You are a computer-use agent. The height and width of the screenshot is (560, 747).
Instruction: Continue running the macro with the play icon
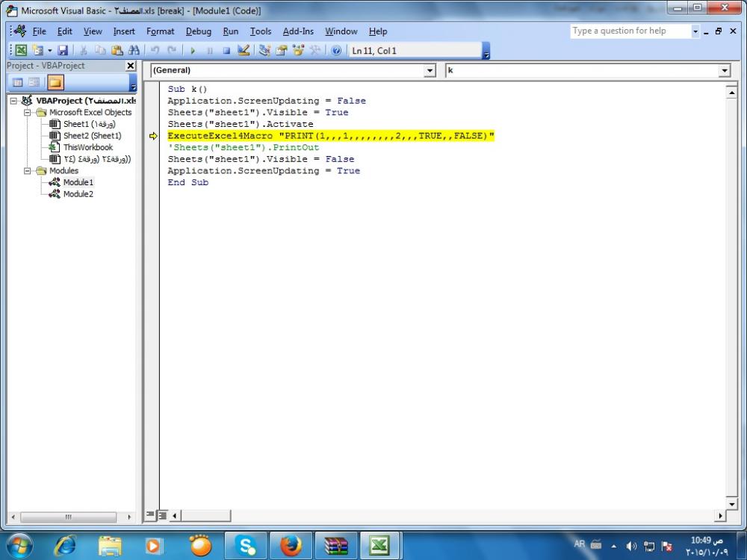(193, 50)
